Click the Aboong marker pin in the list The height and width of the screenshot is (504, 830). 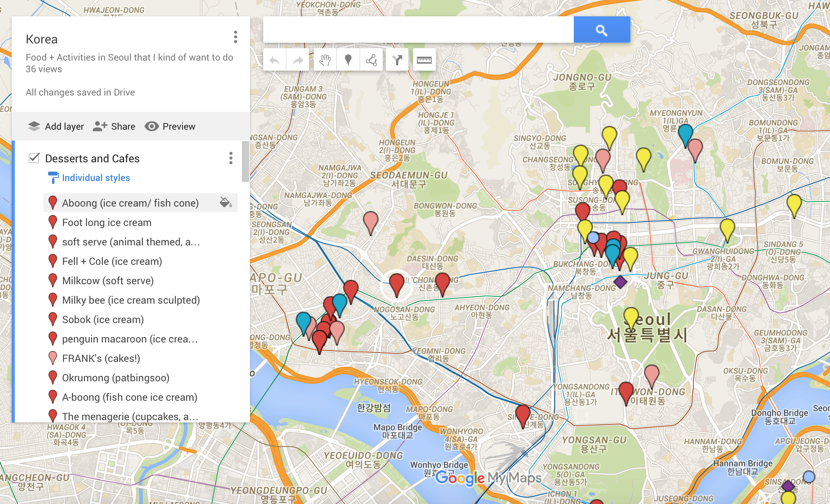53,202
